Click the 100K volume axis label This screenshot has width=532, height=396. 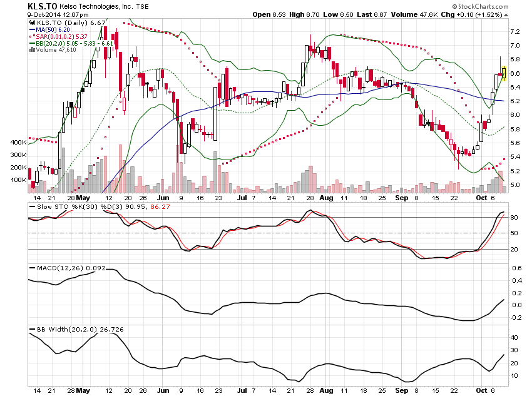[18, 180]
